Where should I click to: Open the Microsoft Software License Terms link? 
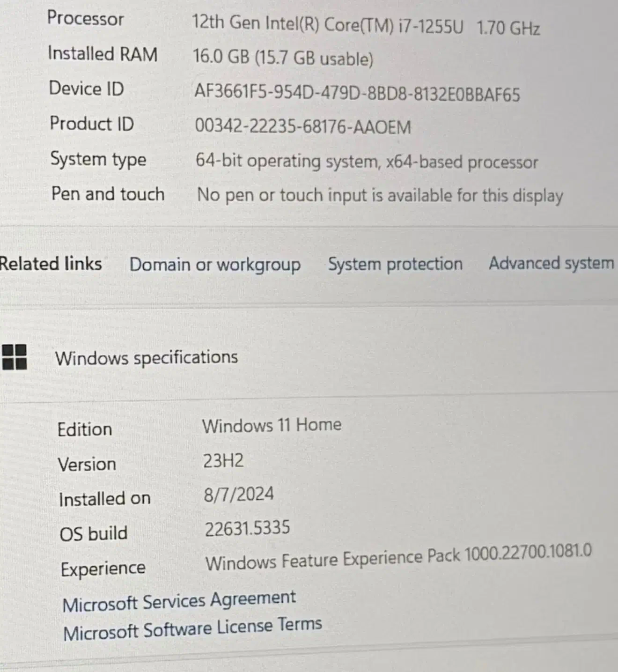pos(192,628)
